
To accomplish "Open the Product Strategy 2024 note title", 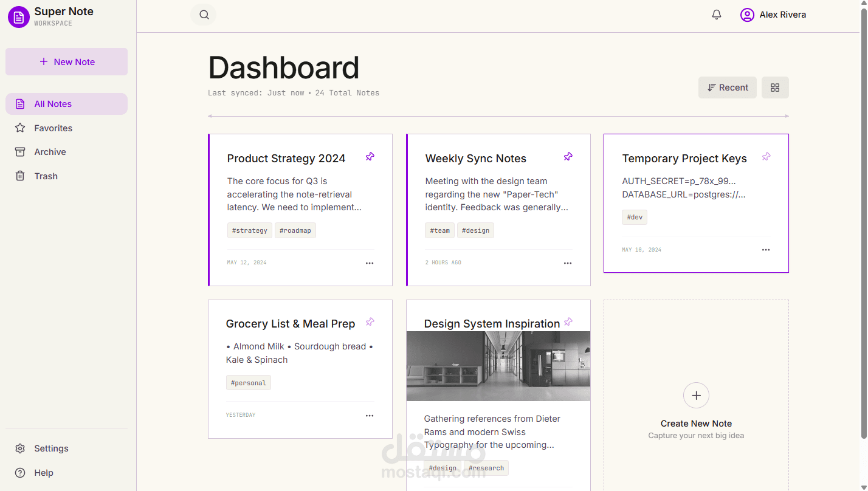I will 286,159.
